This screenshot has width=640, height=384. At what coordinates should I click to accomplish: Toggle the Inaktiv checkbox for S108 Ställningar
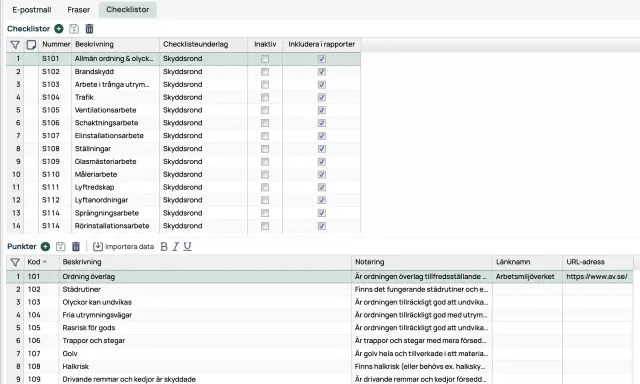pos(265,149)
